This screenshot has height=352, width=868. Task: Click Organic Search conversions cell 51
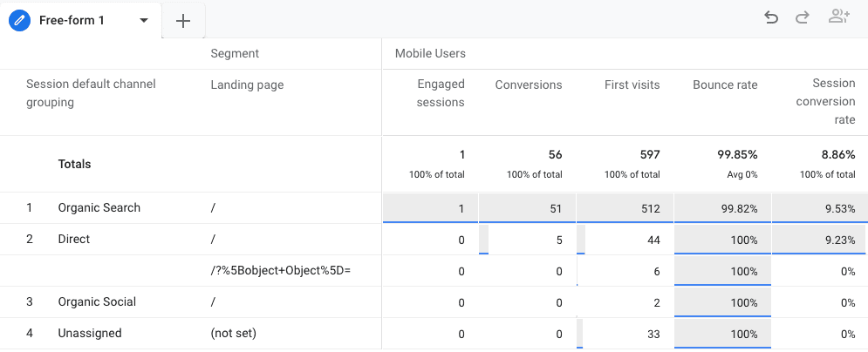[528, 208]
